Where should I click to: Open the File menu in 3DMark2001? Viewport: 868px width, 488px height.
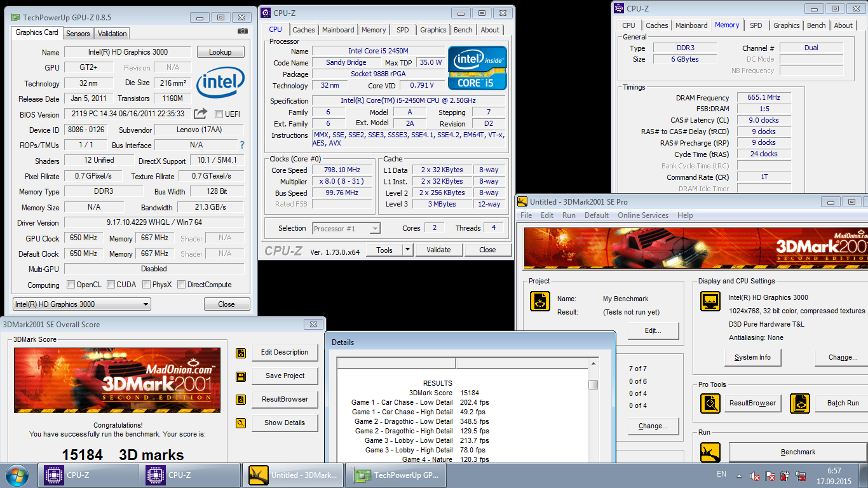[526, 215]
